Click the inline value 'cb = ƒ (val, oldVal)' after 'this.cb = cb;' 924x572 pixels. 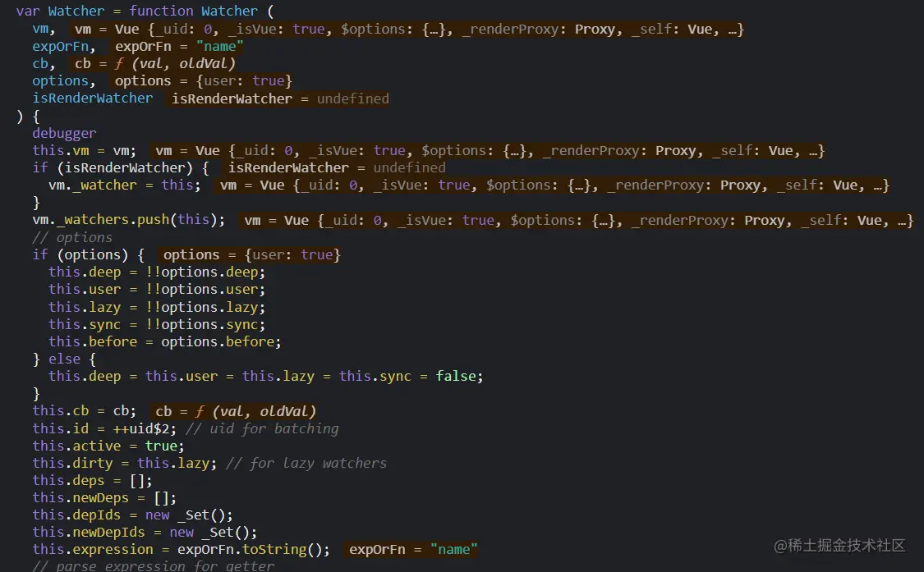click(236, 410)
